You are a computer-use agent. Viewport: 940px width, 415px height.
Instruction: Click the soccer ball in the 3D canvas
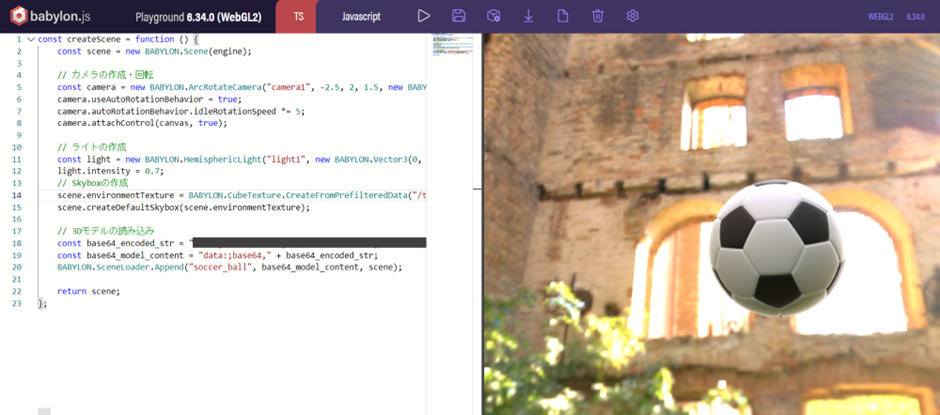pos(777,247)
